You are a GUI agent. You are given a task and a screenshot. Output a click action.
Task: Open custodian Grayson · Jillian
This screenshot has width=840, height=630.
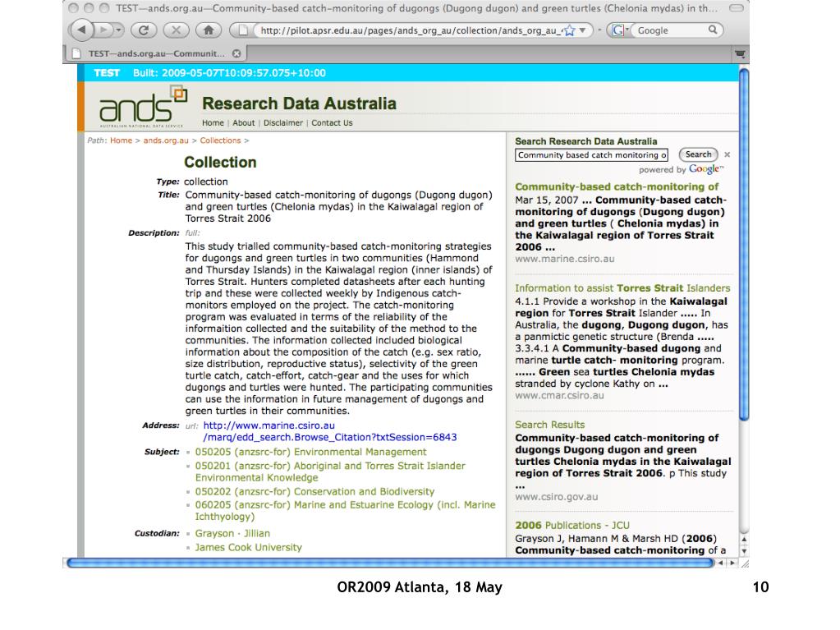click(x=232, y=533)
